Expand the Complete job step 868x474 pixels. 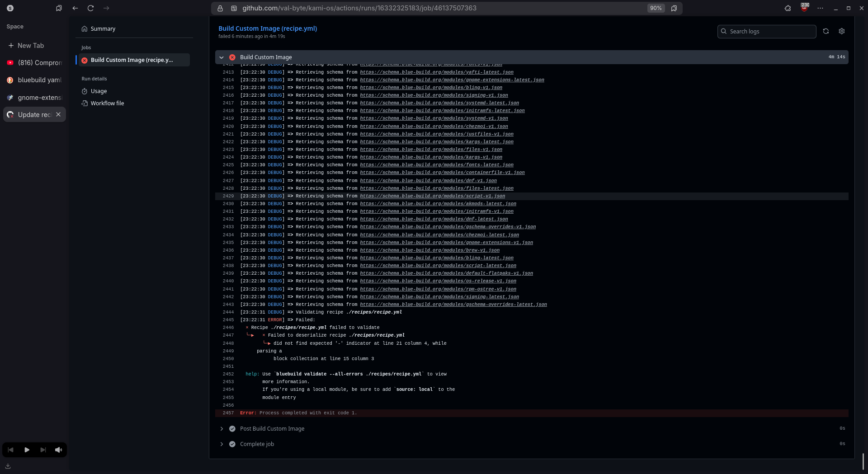(x=222, y=444)
